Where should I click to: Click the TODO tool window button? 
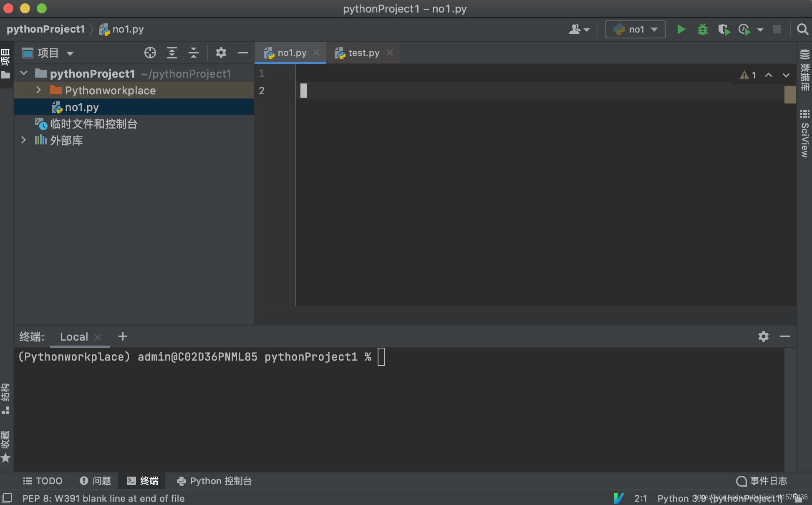[x=43, y=481]
